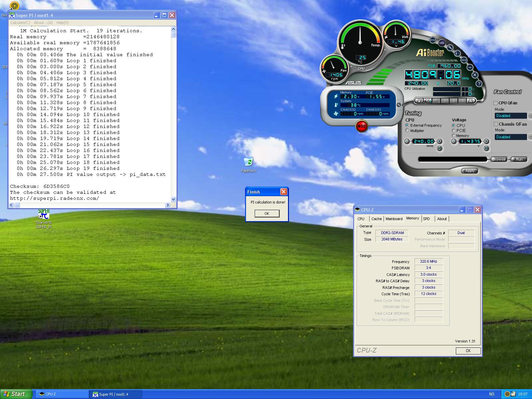This screenshot has height=399, width=532.
Task: Click the black path input field in AI Booster
Action: [x=453, y=159]
